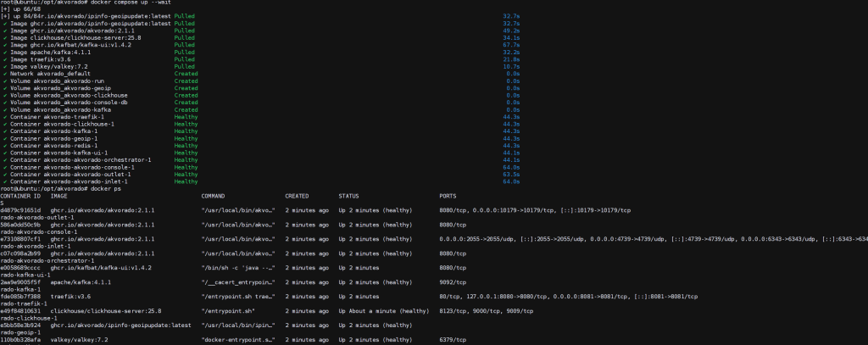
Task: Click checkmark beside Container akvorado-kafka-ui-1
Action: click(x=5, y=152)
